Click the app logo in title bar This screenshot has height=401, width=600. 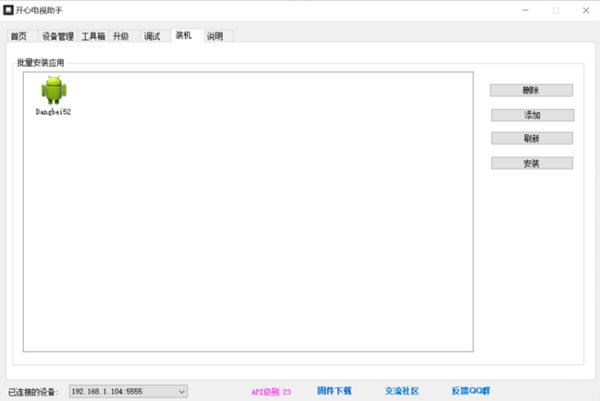click(8, 10)
